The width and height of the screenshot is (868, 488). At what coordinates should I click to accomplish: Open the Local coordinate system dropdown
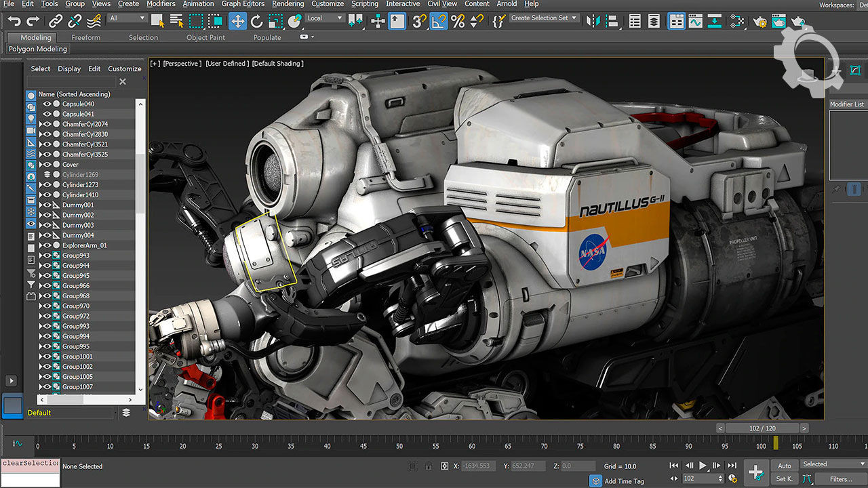(x=324, y=18)
